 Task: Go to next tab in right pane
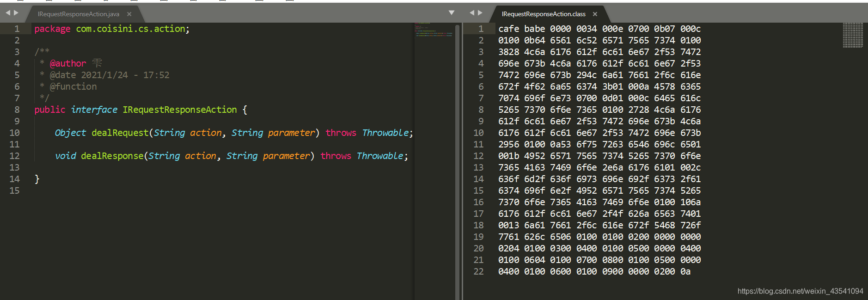click(x=480, y=13)
